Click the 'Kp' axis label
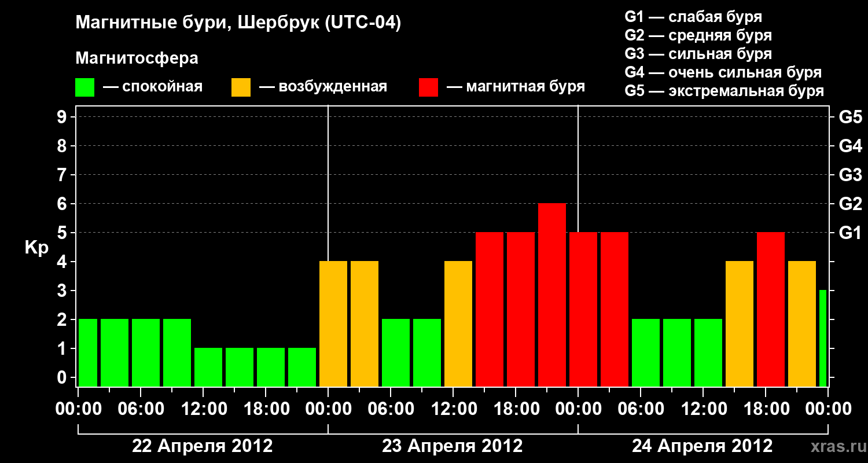The width and height of the screenshot is (868, 463). 36,247
